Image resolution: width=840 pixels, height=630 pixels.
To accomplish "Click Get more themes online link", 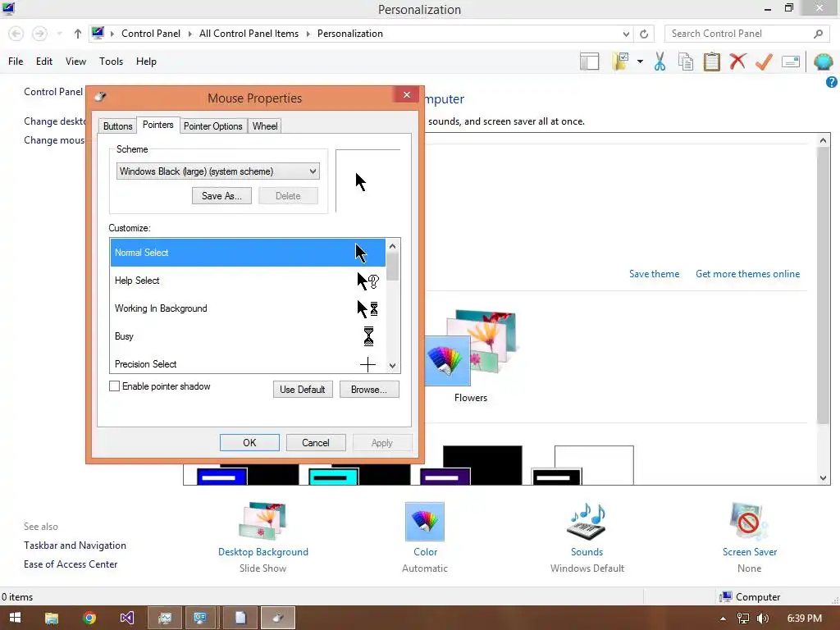I will point(748,274).
